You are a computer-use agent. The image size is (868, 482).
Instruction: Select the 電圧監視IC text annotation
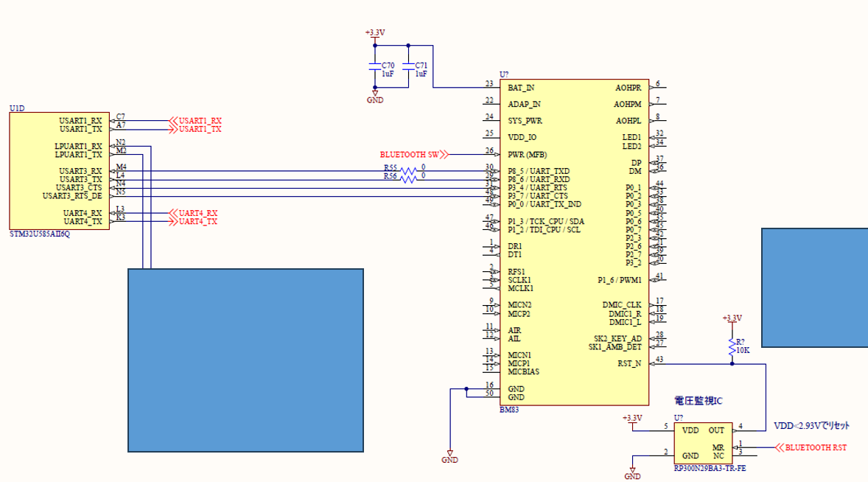tap(699, 401)
